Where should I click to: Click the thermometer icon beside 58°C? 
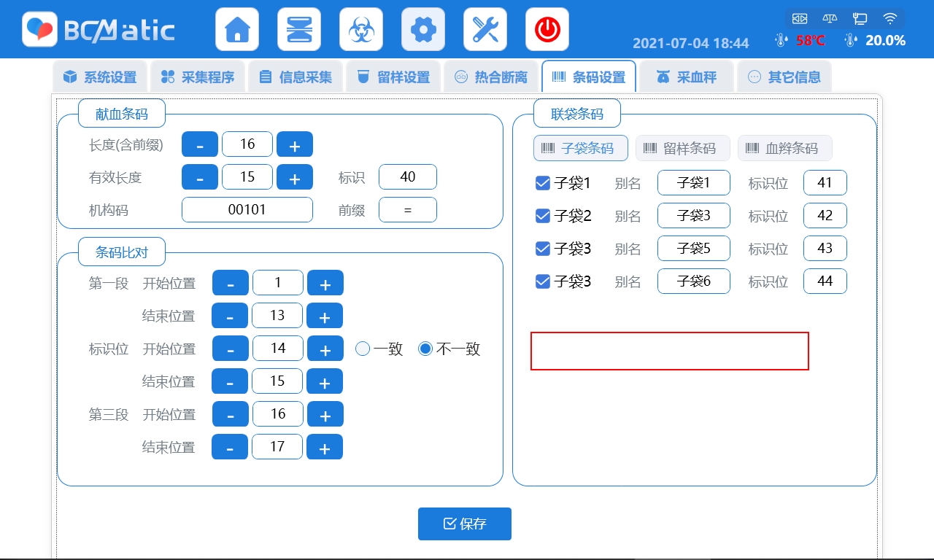tap(781, 40)
